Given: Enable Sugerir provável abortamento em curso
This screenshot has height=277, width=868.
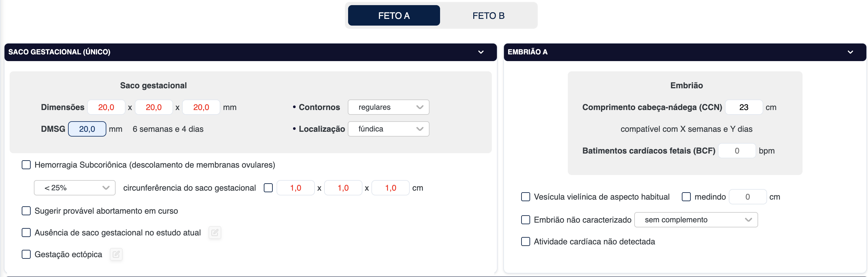Looking at the screenshot, I should [26, 211].
